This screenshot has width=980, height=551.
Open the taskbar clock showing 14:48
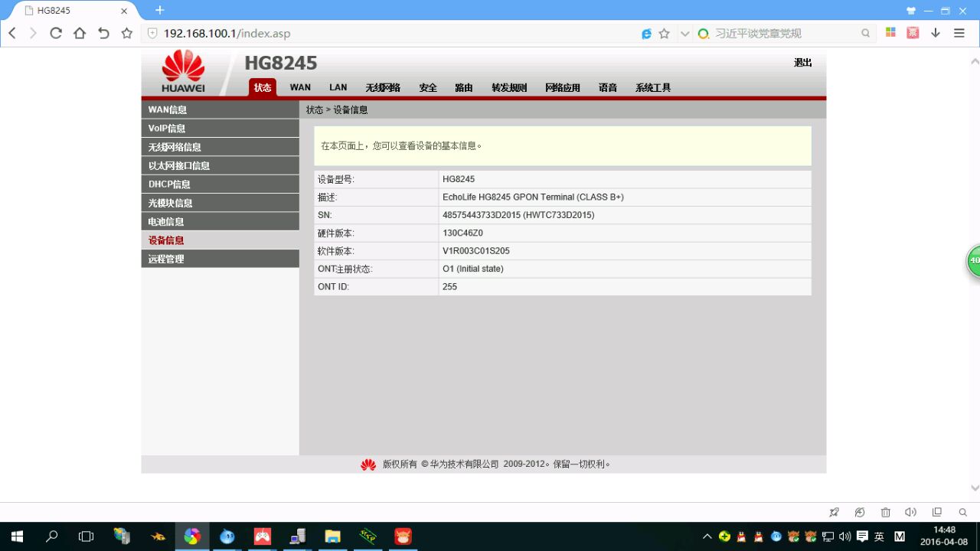944,536
